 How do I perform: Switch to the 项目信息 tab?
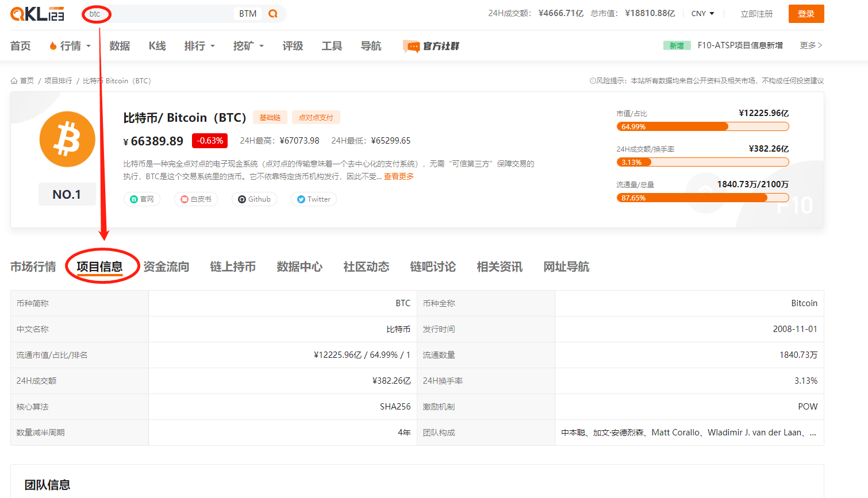99,267
